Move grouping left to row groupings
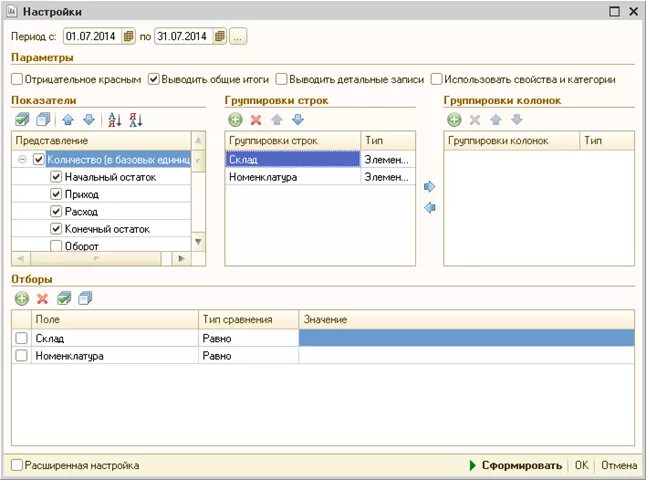646x480 pixels. 429,207
